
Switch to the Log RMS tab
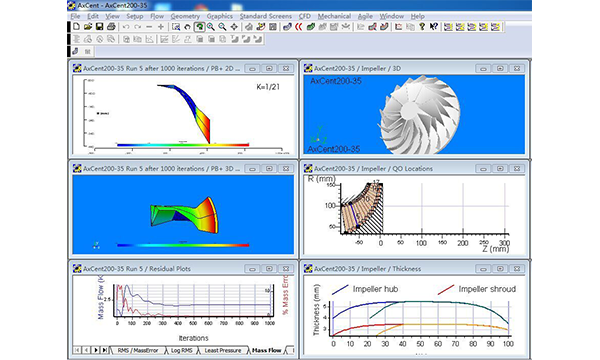click(181, 350)
